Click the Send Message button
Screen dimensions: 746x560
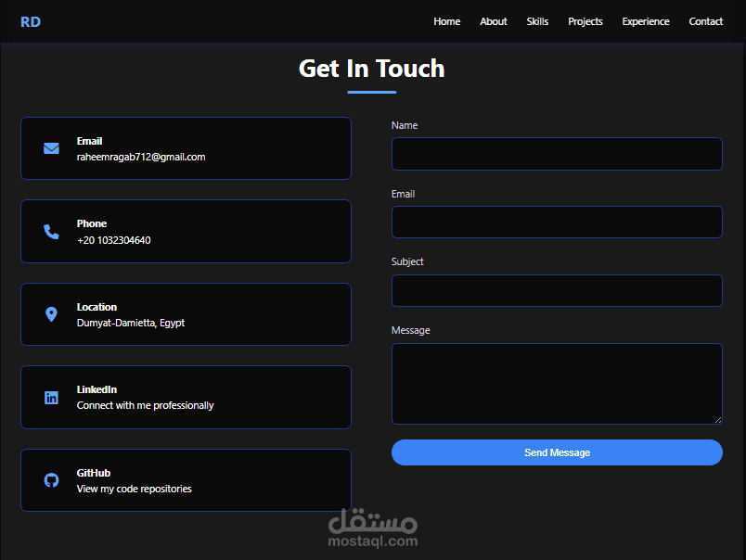pos(557,452)
